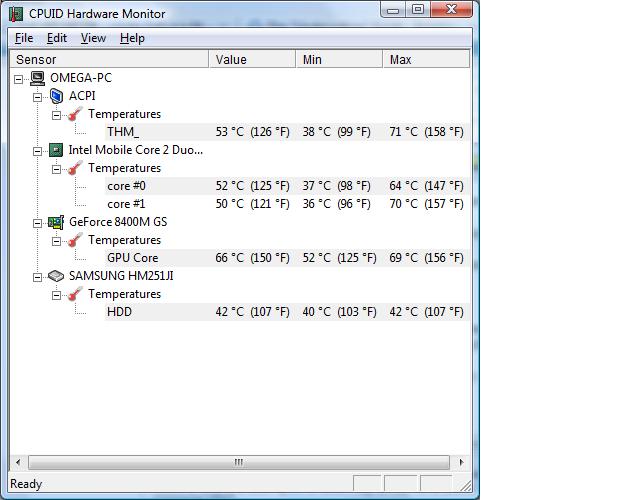Screen dimensions: 640x500
Task: Click the thermometer icon under GeForce 8400M GS
Action: point(75,240)
